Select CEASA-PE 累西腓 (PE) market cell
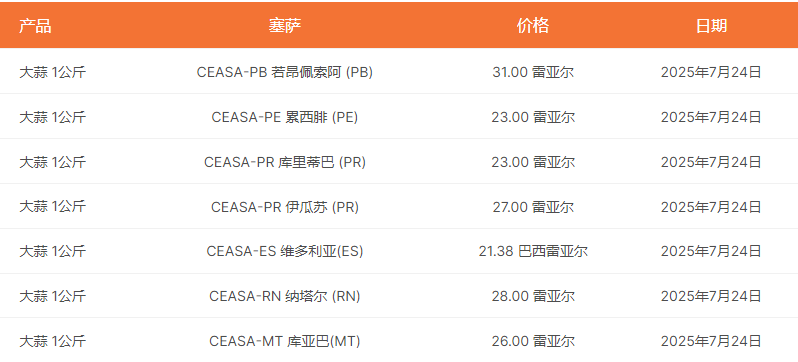Viewport: 798px width, 362px height. tap(285, 117)
